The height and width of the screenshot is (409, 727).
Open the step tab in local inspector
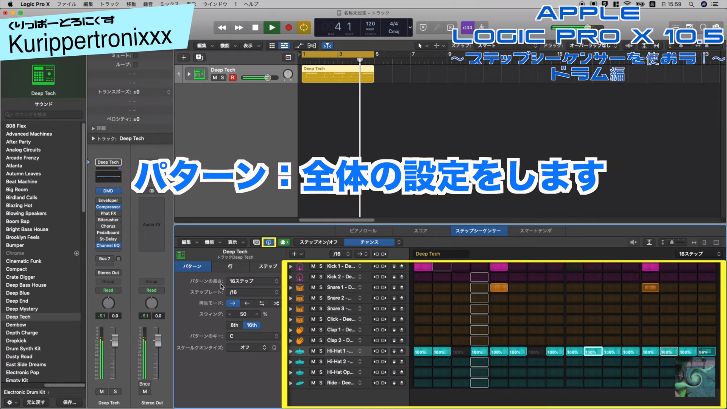[268, 267]
